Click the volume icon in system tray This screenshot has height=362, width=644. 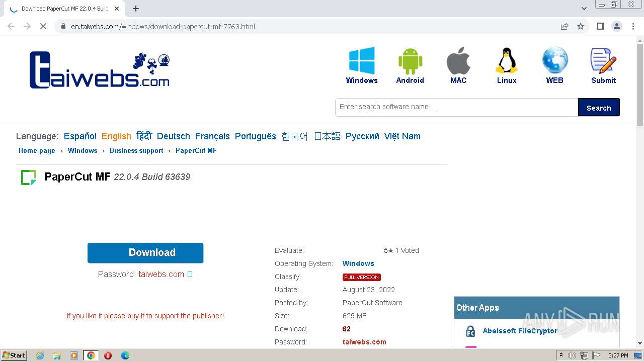572,355
